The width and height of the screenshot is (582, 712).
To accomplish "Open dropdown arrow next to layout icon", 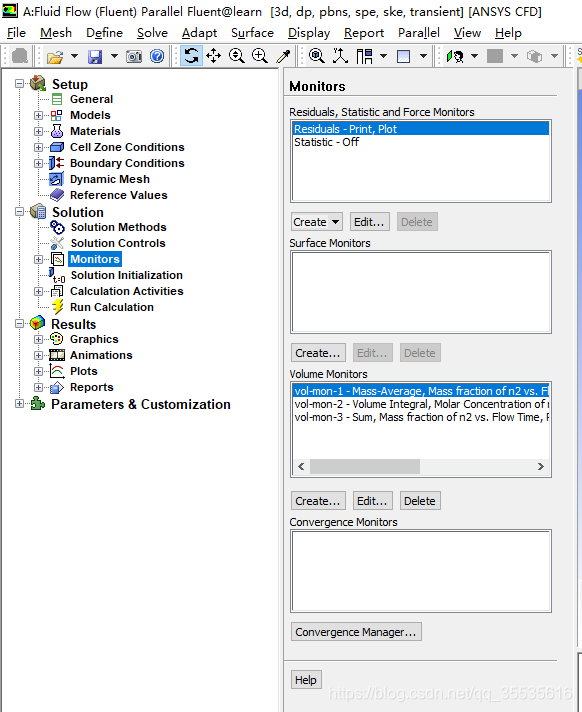I will pos(384,56).
